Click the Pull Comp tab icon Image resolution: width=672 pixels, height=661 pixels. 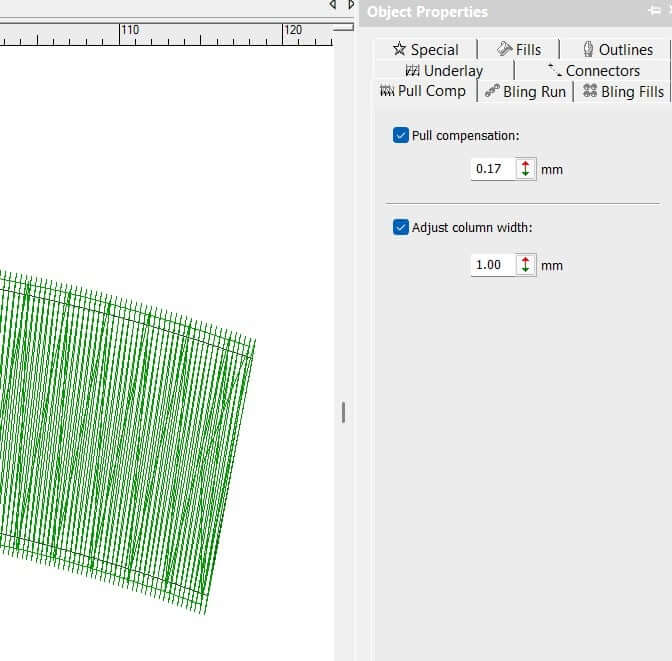tap(386, 91)
